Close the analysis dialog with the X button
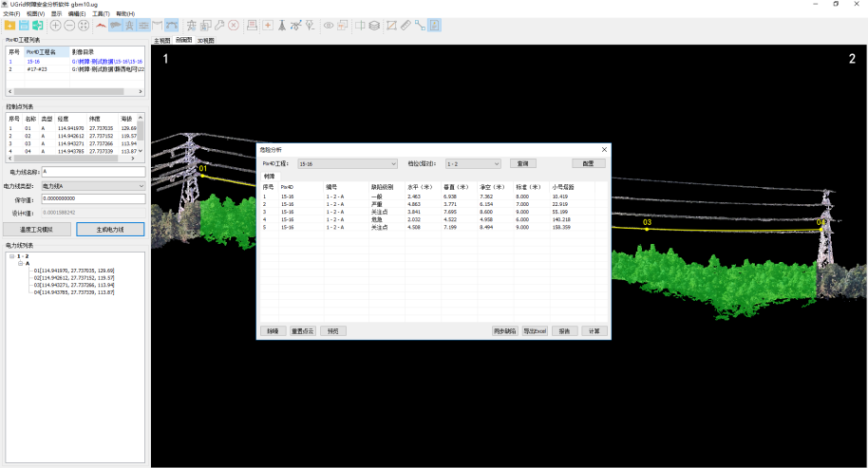The height and width of the screenshot is (468, 868). [605, 149]
